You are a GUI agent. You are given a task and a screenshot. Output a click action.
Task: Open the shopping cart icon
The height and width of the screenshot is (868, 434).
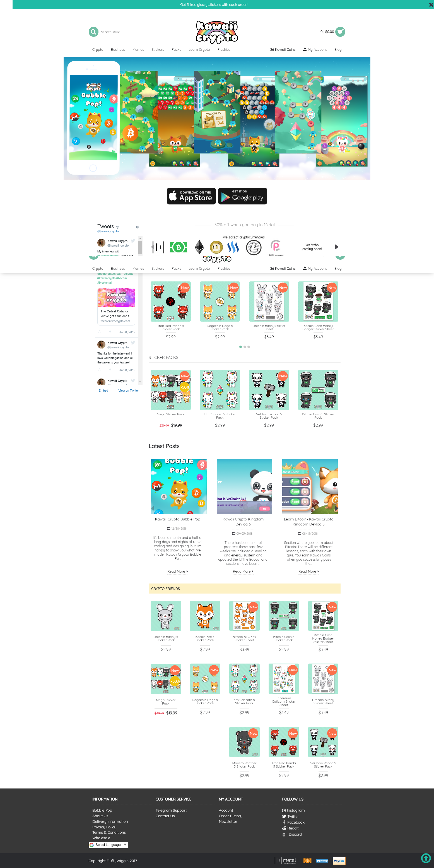coord(340,32)
